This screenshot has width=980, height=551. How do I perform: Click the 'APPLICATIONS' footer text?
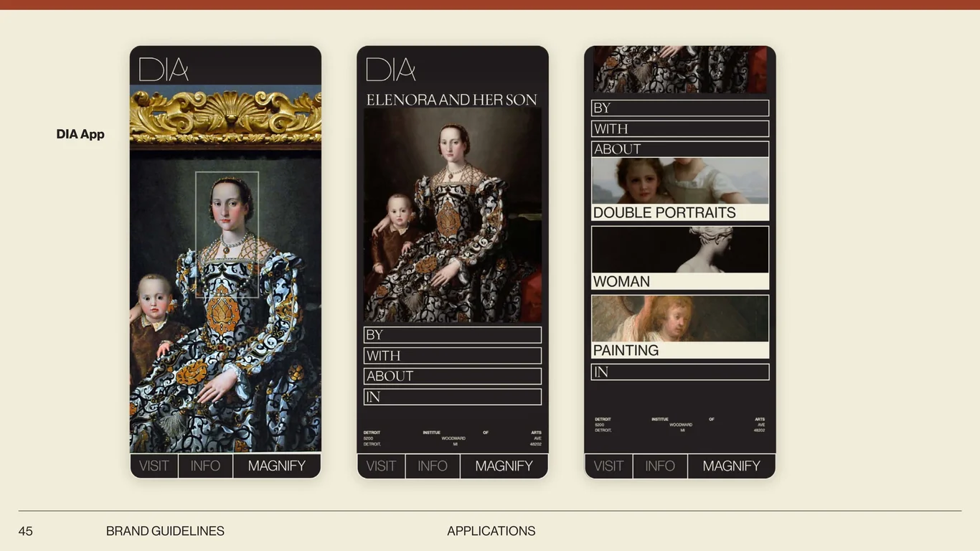(x=491, y=531)
